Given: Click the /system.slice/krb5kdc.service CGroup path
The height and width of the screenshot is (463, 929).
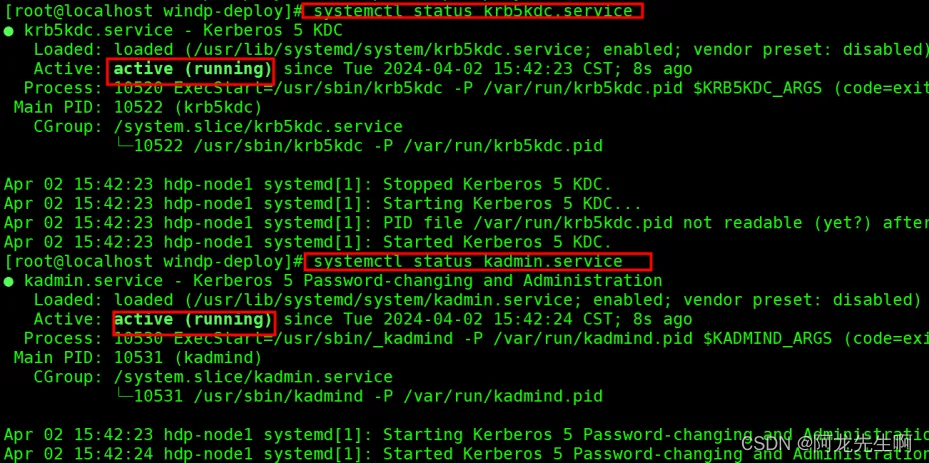Looking at the screenshot, I should click(258, 127).
